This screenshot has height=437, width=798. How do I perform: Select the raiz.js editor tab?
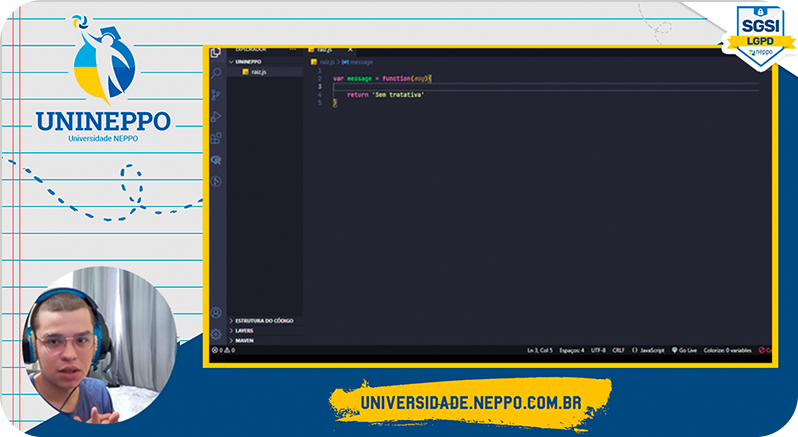pos(331,50)
